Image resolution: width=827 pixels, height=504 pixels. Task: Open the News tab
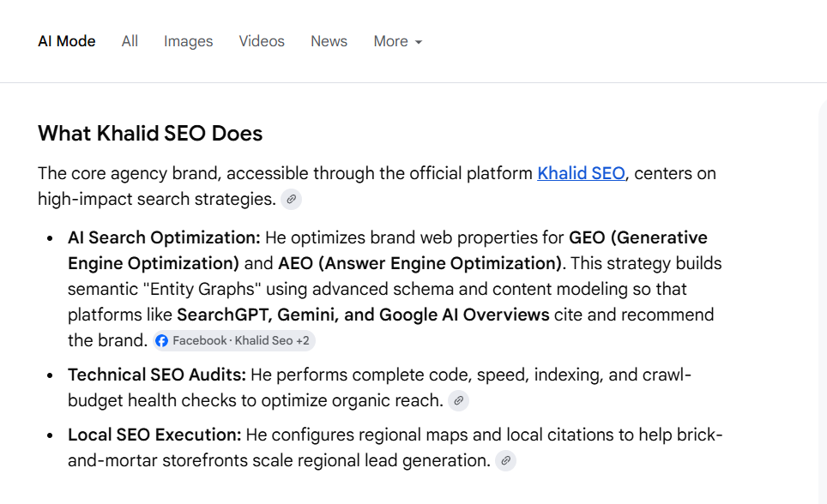(x=329, y=41)
